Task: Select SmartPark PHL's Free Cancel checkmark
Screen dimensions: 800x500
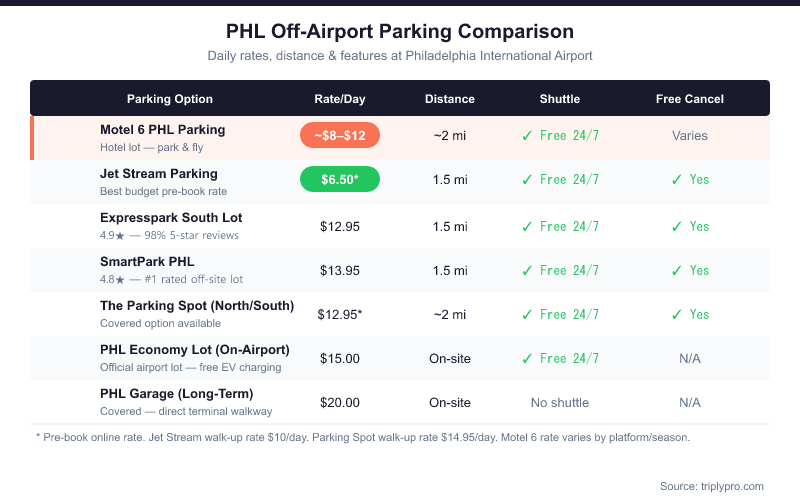Action: pos(677,270)
